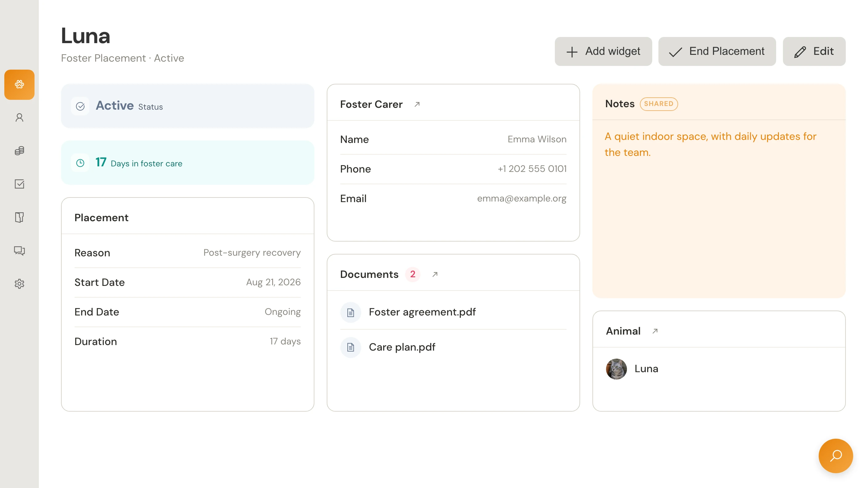Open the tasks checkbox sidebar icon
868x488 pixels.
pyautogui.click(x=19, y=184)
